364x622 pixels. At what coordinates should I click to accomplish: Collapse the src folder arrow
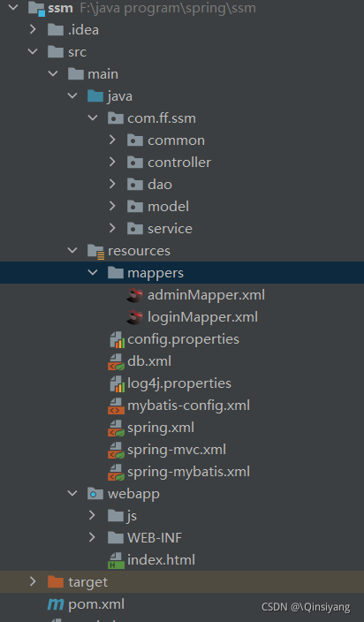[x=33, y=51]
